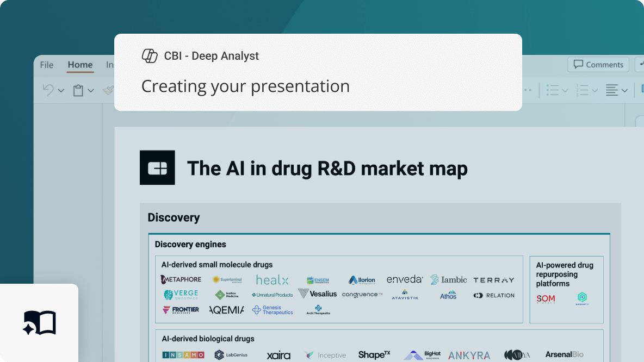Click the book with sparkle icon

pyautogui.click(x=39, y=323)
